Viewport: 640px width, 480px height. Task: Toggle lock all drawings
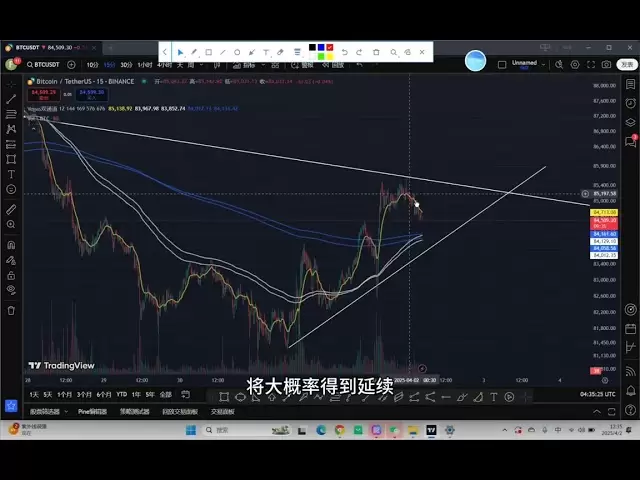click(11, 275)
